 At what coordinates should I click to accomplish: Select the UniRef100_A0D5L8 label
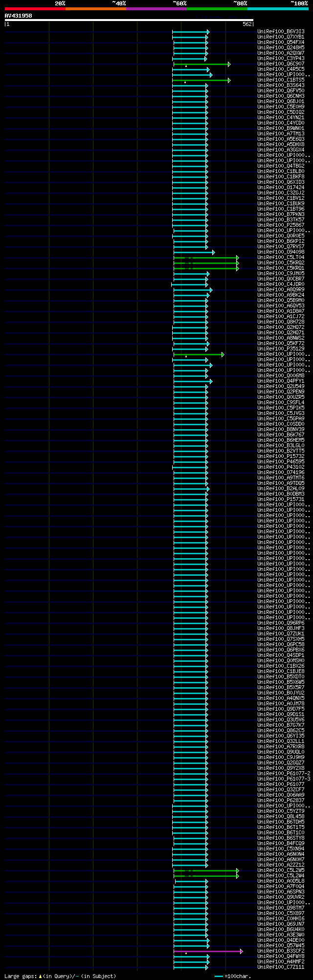(x=281, y=881)
